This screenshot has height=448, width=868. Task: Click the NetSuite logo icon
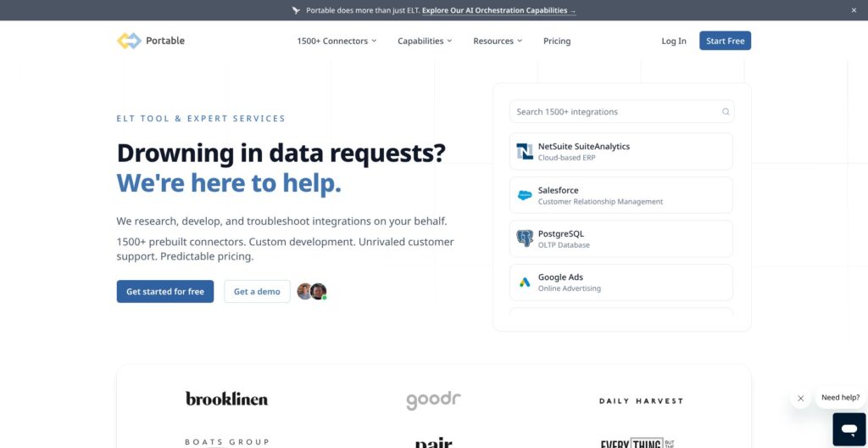pos(524,151)
